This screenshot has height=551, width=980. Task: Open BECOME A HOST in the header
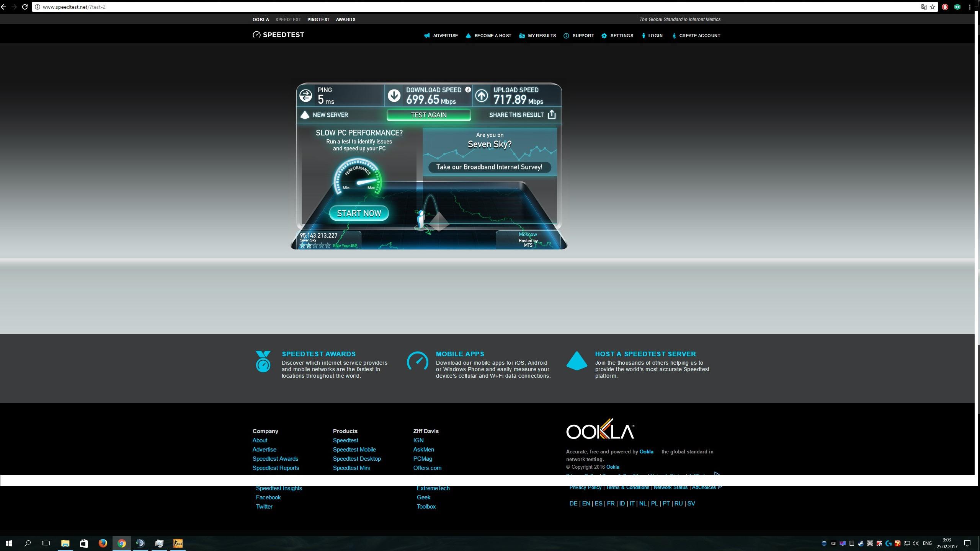pyautogui.click(x=488, y=36)
